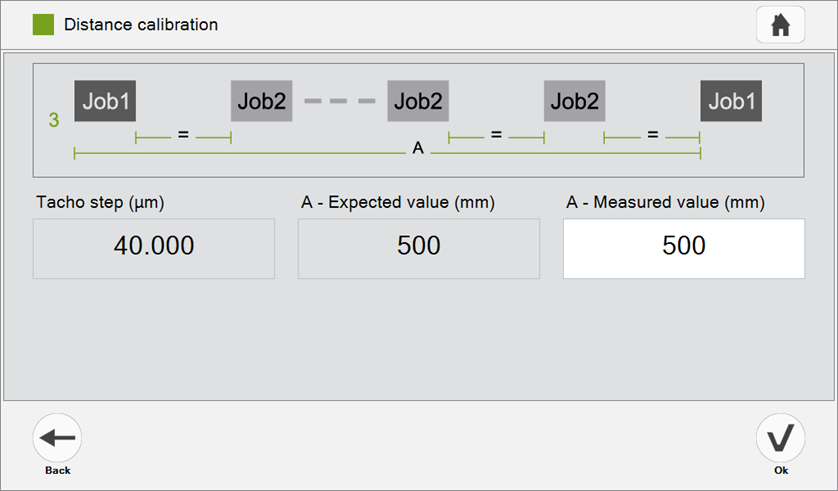Click the A distance marker label
Viewport: 838px width, 491px height.
418,149
